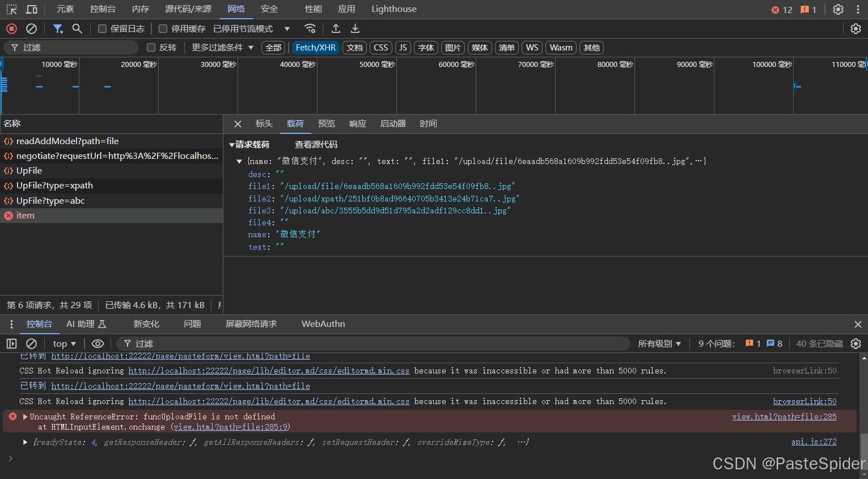This screenshot has height=479, width=868.
Task: Clear the network log
Action: 32,28
